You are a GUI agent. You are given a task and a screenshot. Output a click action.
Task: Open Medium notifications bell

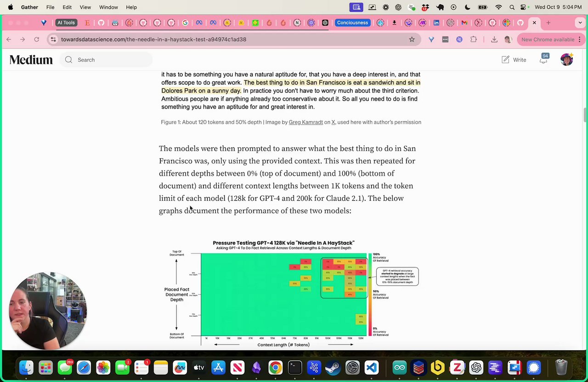click(543, 60)
